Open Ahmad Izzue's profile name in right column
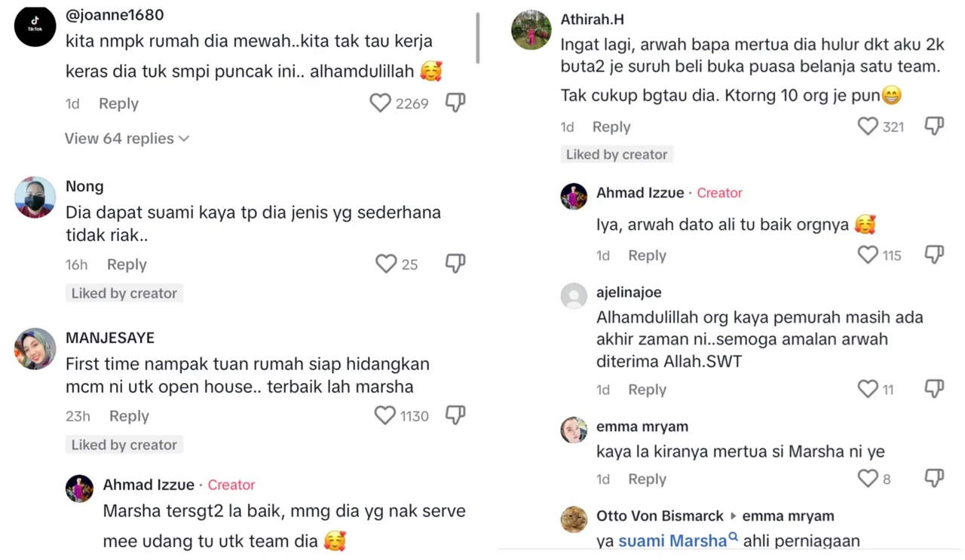The width and height of the screenshot is (965, 560). tap(639, 193)
